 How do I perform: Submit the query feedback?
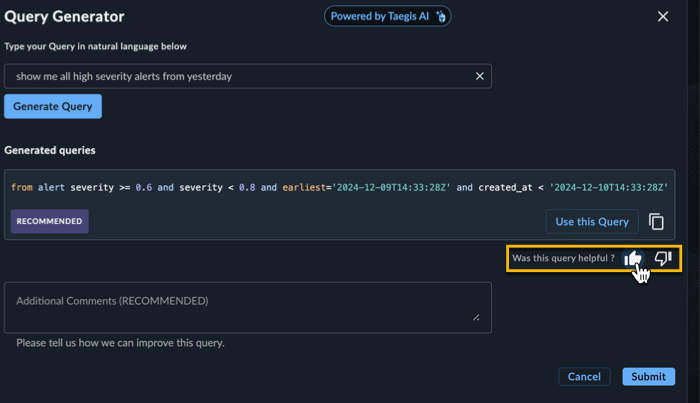tap(648, 376)
